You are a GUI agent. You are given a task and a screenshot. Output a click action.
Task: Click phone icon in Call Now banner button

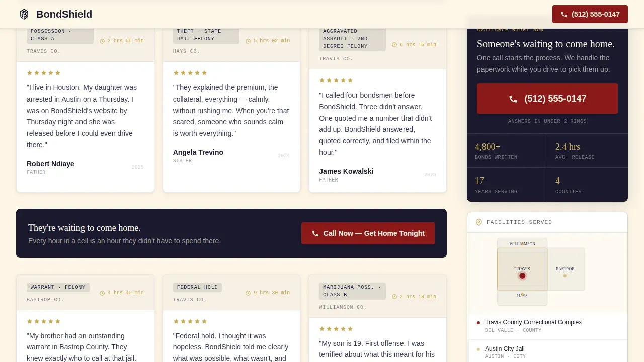315,234
